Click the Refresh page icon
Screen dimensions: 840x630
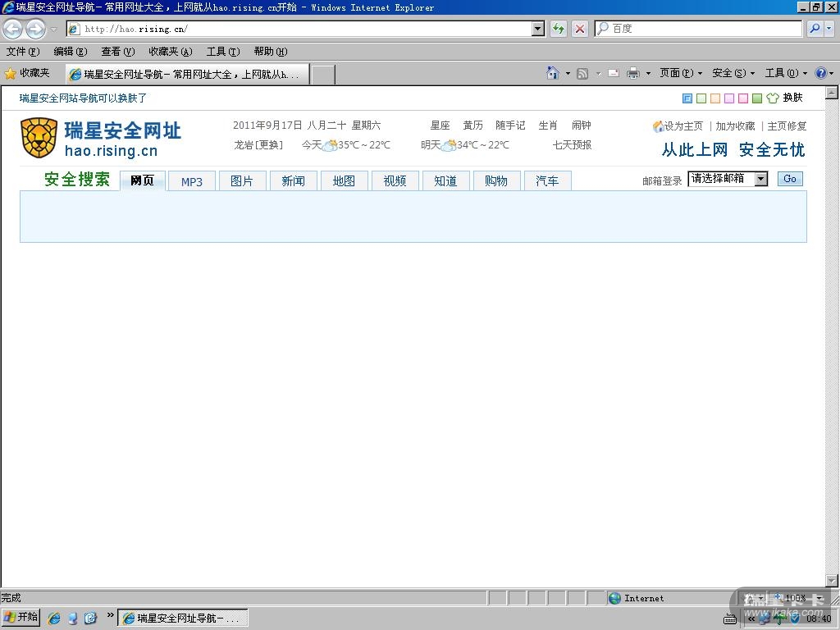pyautogui.click(x=559, y=29)
